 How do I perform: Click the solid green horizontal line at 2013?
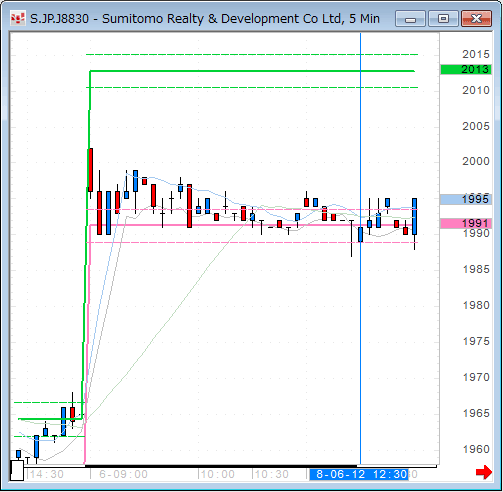(252, 71)
